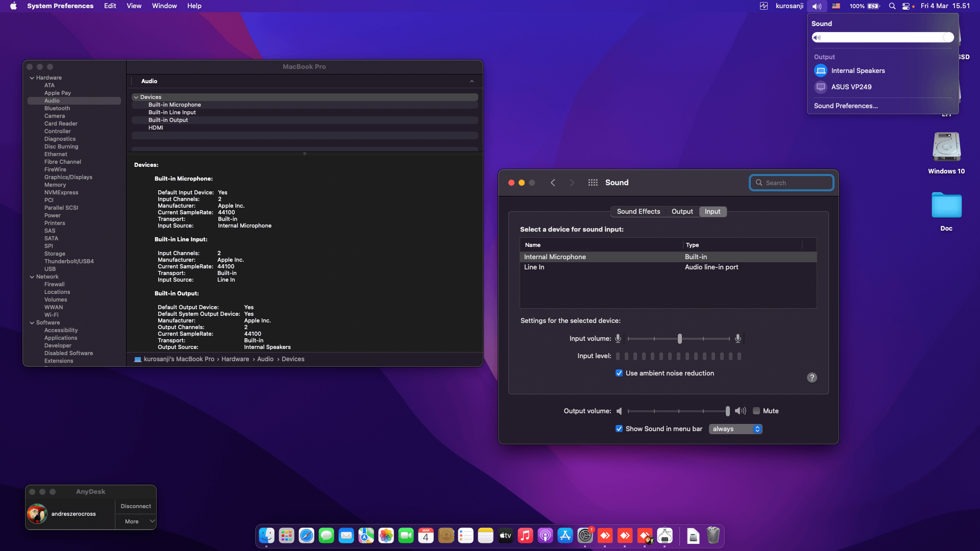
Task: Click Disconnect in the AnyDesk window
Action: [135, 506]
